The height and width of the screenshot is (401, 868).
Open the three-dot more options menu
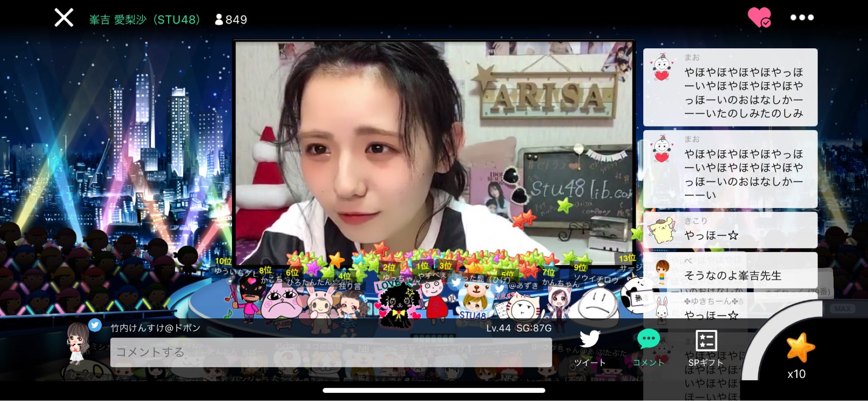coord(802,18)
